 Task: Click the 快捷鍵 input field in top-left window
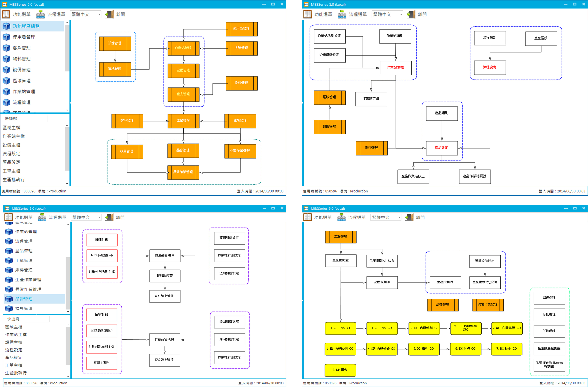(x=35, y=119)
